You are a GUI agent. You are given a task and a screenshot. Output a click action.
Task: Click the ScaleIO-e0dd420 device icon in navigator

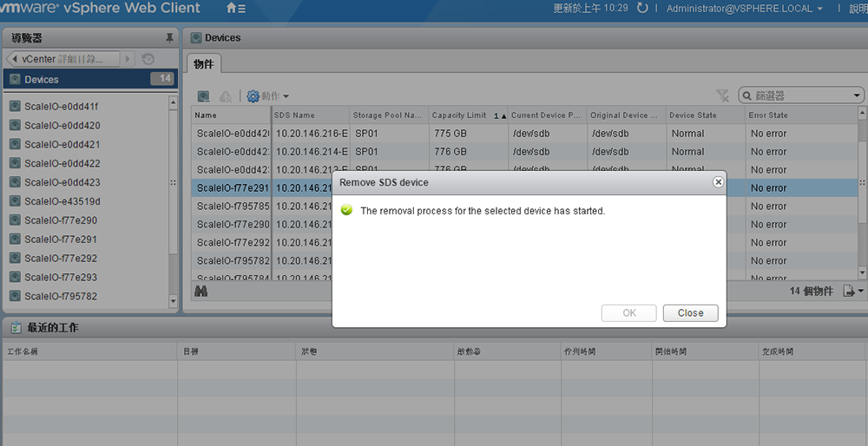15,125
